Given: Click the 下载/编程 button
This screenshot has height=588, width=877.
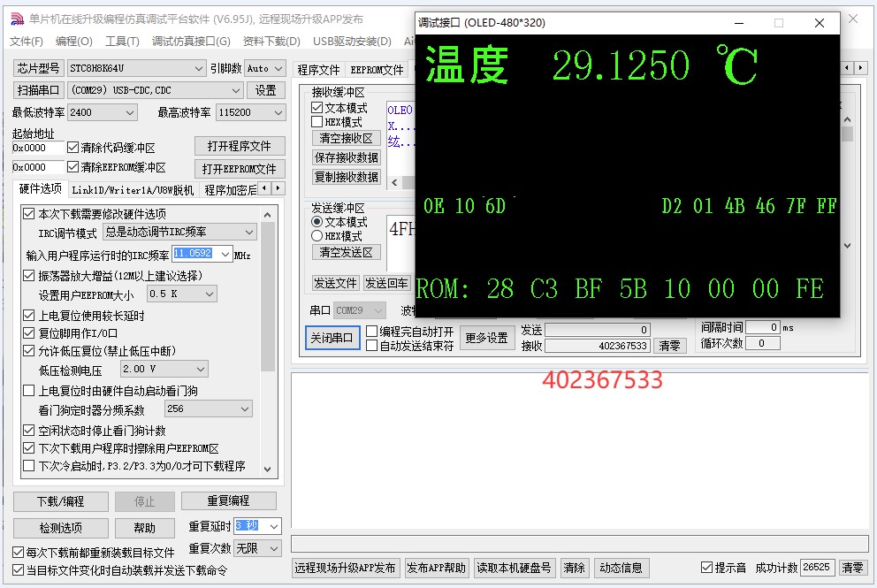Looking at the screenshot, I should coord(60,501).
